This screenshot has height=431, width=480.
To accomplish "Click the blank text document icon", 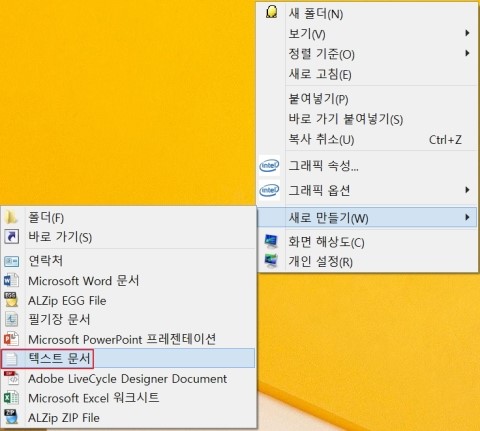I will pos(11,359).
